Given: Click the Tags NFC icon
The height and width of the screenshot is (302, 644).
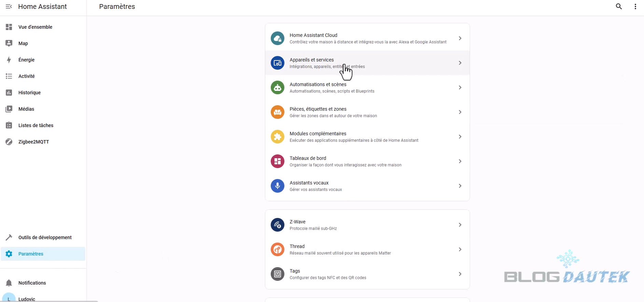Looking at the screenshot, I should [x=277, y=274].
